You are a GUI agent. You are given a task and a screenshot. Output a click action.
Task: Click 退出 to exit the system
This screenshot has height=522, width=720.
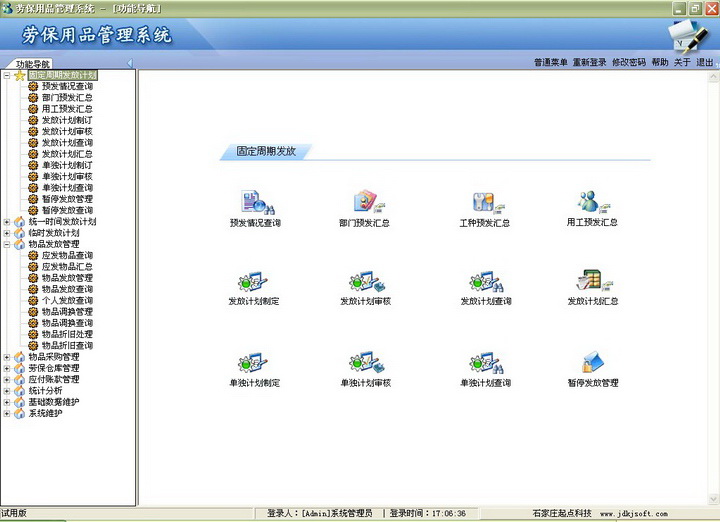point(705,62)
